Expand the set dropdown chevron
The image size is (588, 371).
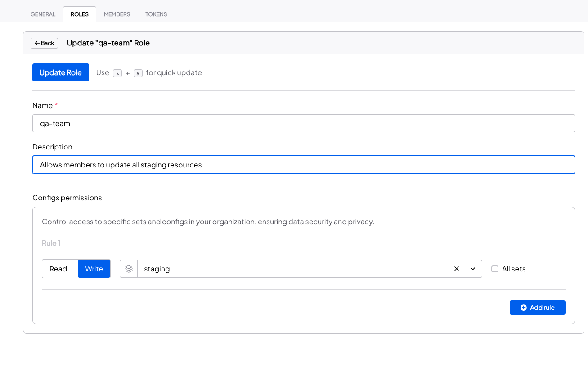click(473, 269)
